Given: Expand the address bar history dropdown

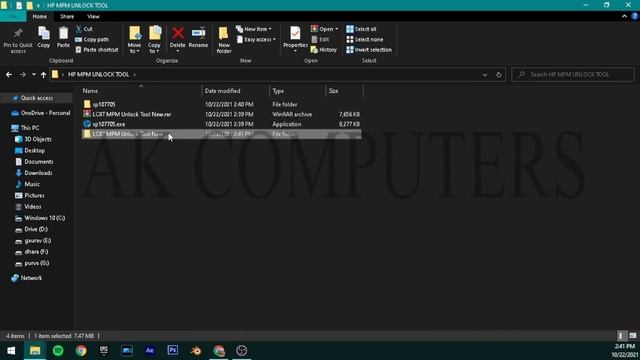Looking at the screenshot, I should coord(484,75).
